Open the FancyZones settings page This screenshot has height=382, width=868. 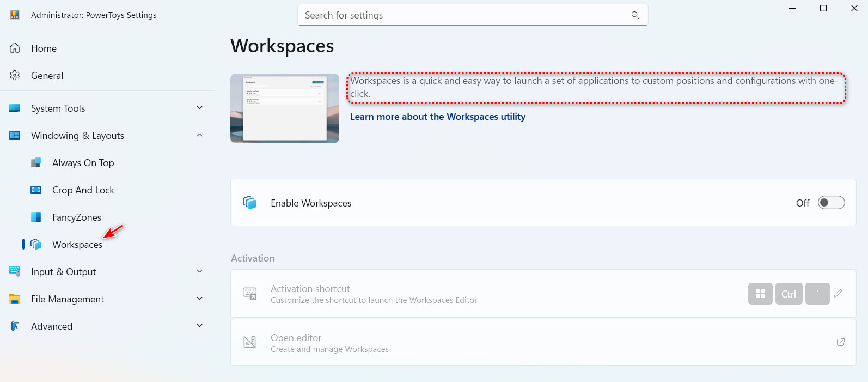tap(77, 217)
